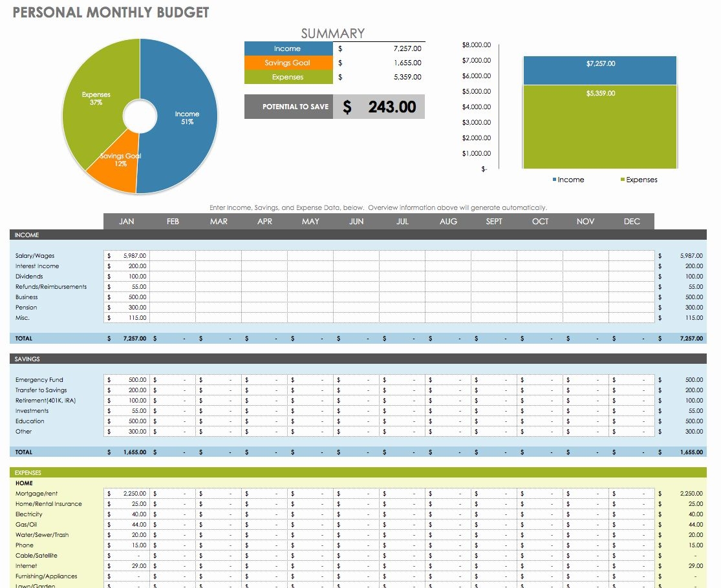Select the Salary/Wages row label
The height and width of the screenshot is (588, 721).
(x=35, y=256)
